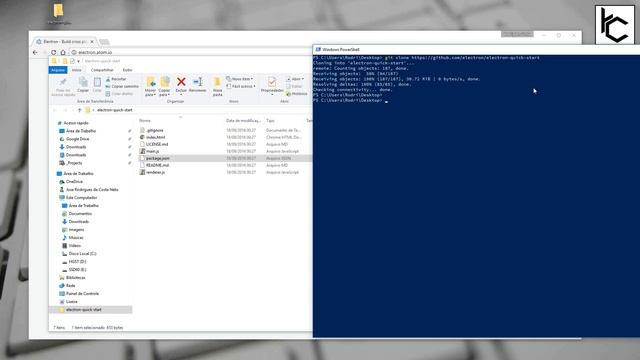The height and width of the screenshot is (360, 640).
Task: Click the Histórico command in the ribbon
Action: click(x=297, y=94)
